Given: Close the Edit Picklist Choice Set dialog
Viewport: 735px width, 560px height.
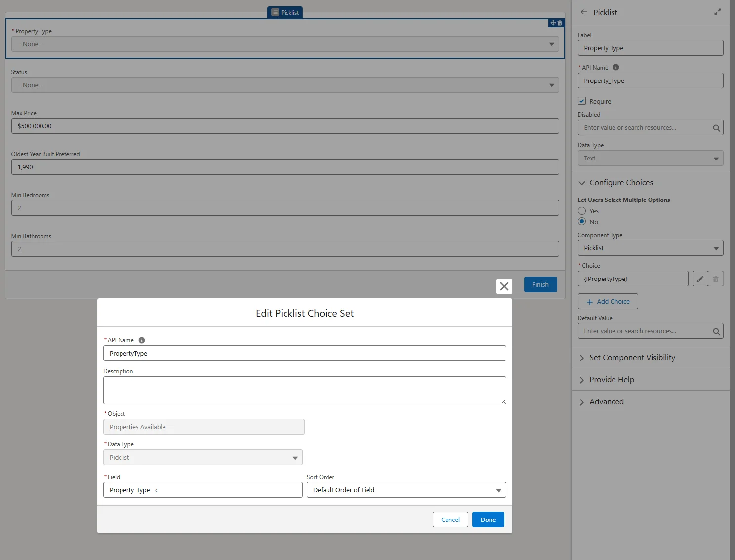Looking at the screenshot, I should [x=504, y=286].
